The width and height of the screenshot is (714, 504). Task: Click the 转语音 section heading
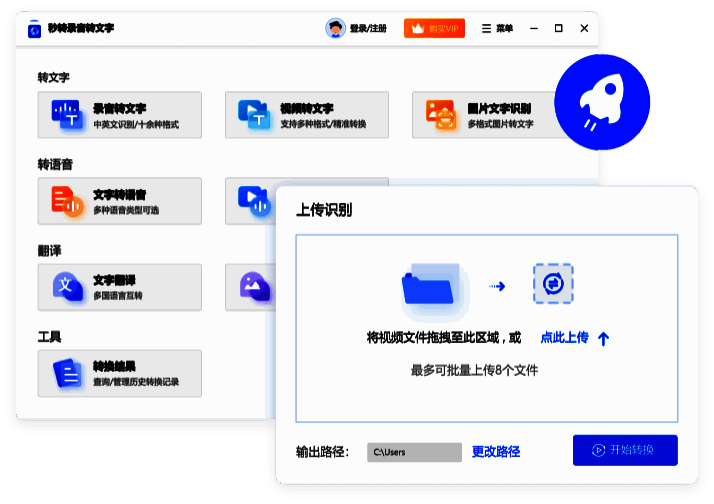pos(55,164)
